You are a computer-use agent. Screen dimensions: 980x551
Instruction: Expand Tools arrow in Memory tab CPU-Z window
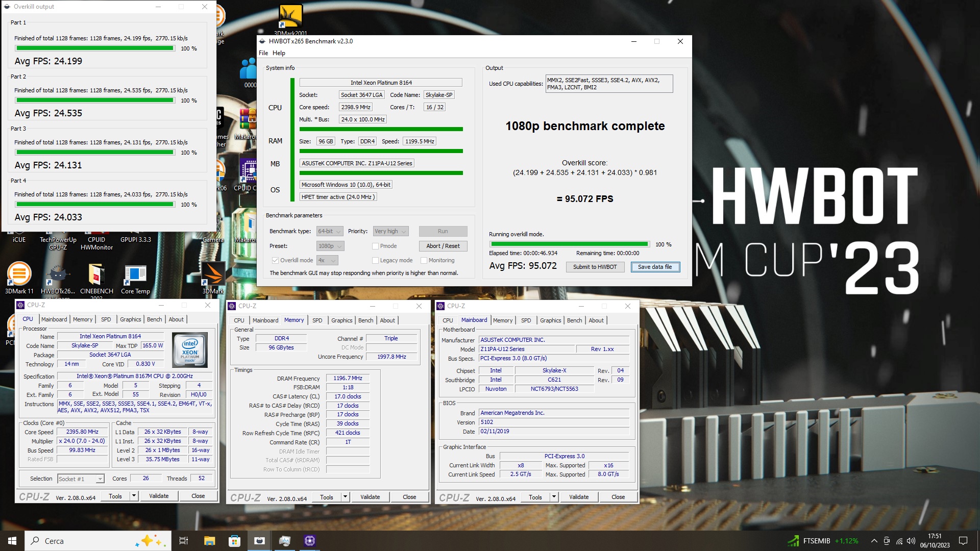point(345,497)
